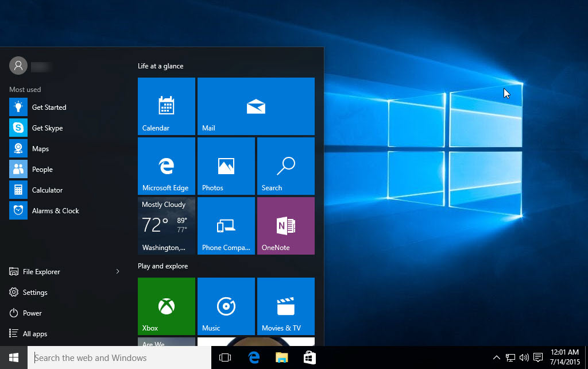Viewport: 588px width, 369px height.
Task: Open the Calendar tile
Action: click(x=166, y=106)
